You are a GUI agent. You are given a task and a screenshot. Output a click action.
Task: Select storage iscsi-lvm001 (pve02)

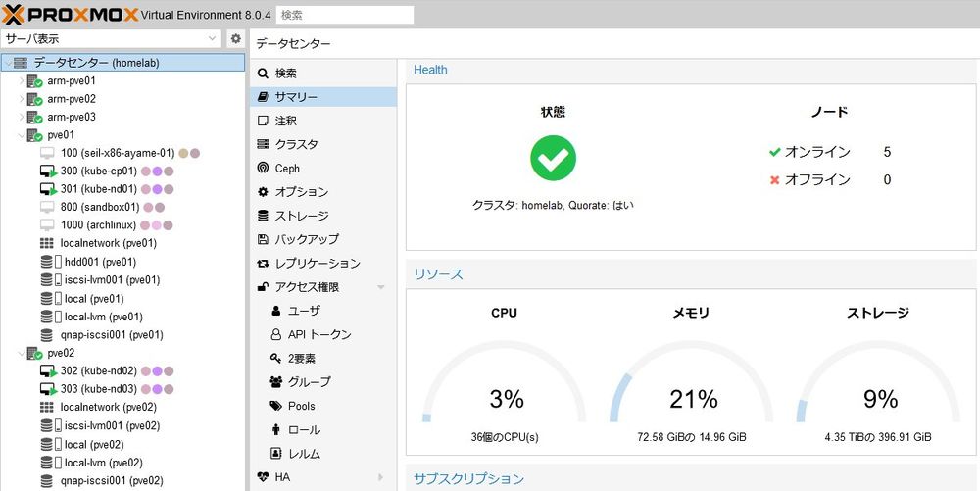tap(112, 426)
